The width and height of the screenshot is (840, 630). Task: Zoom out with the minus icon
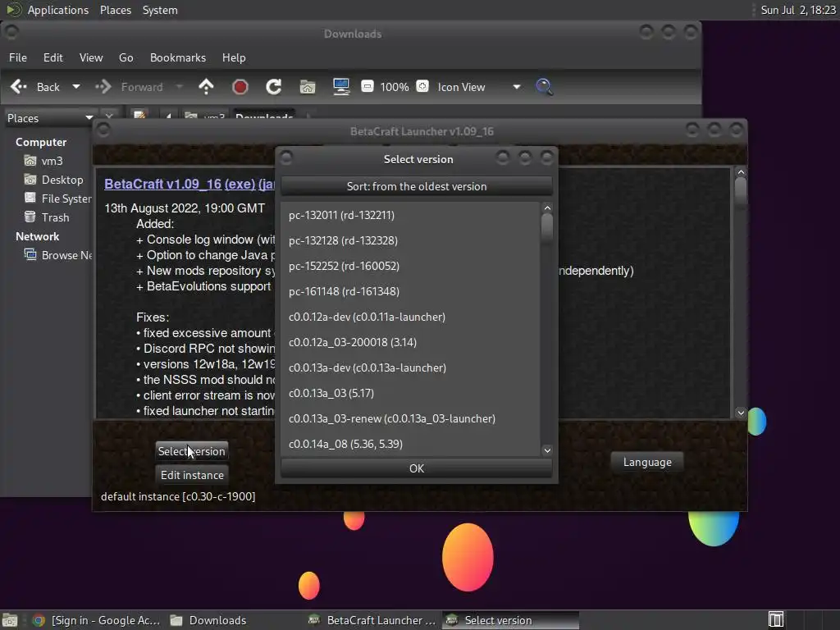click(x=367, y=86)
